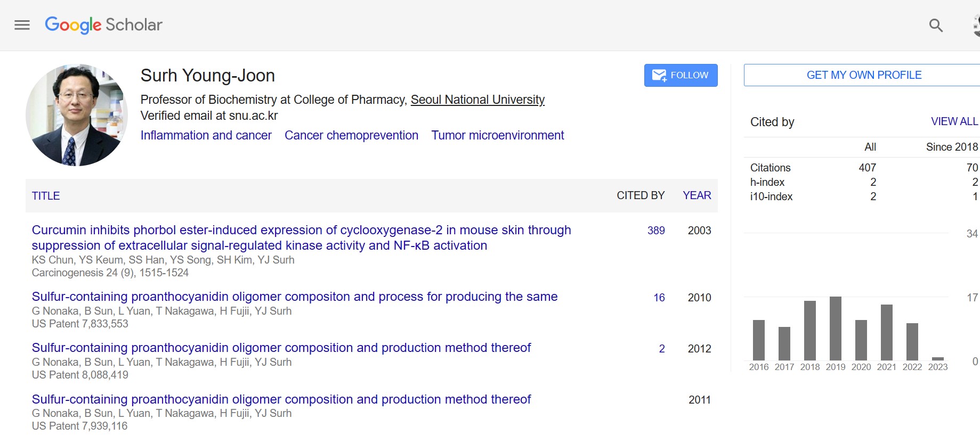Click the h-index row label
This screenshot has height=435, width=980.
click(767, 182)
